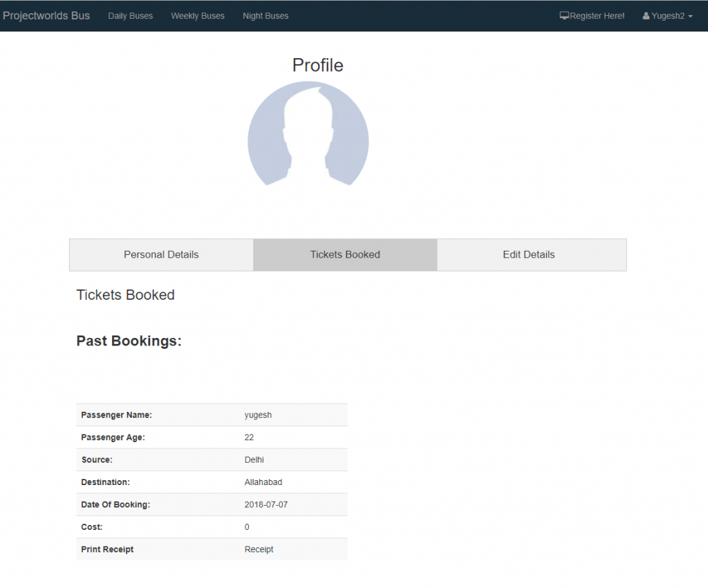Image resolution: width=708 pixels, height=588 pixels.
Task: Select the Passenger Name row showing yugesh
Action: (211, 415)
